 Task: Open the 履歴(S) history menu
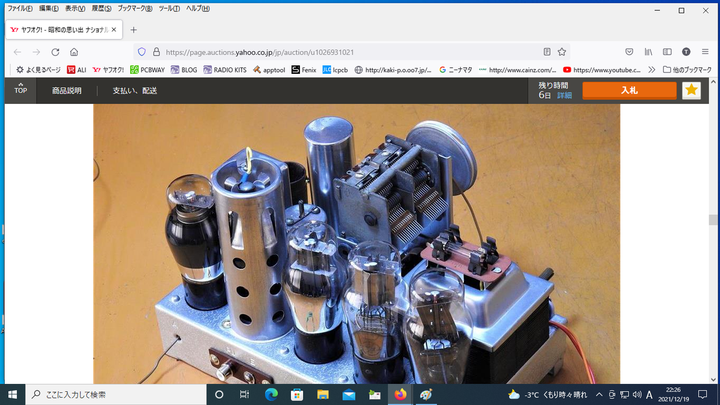102,8
